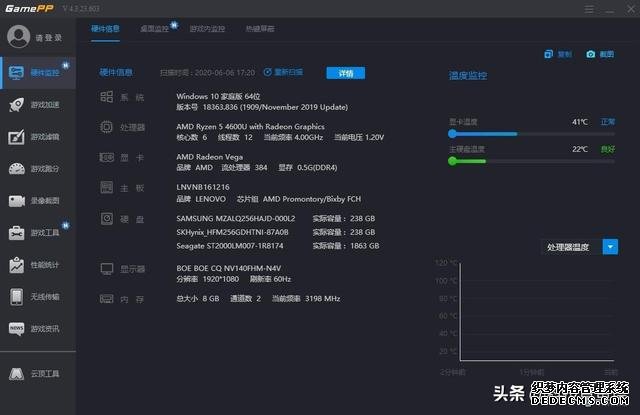
Task: Click the GPU temperature bar track
Action: point(532,134)
